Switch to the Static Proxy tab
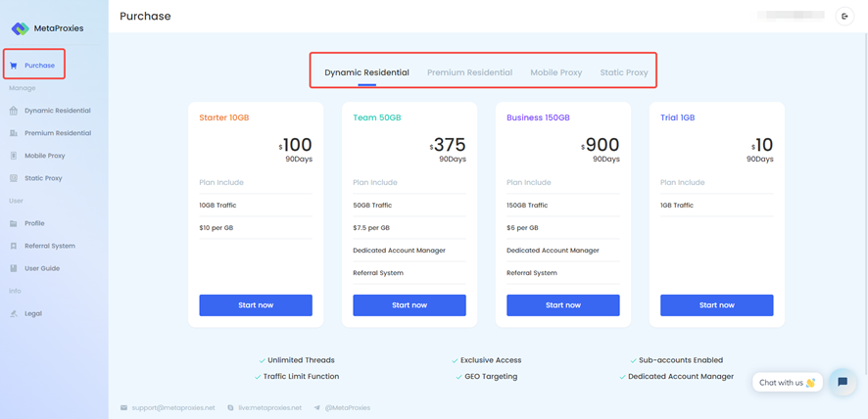Image resolution: width=868 pixels, height=419 pixels. pyautogui.click(x=624, y=72)
